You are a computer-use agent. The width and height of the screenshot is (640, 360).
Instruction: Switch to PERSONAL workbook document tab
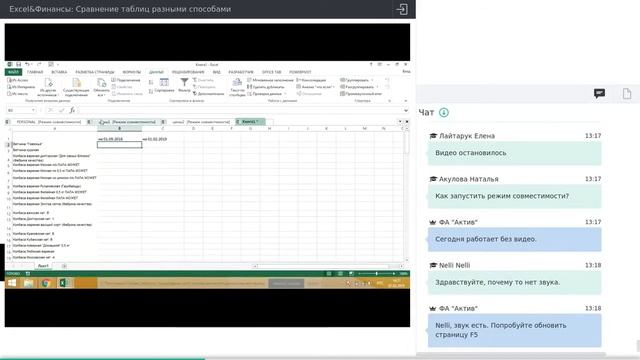[x=48, y=122]
